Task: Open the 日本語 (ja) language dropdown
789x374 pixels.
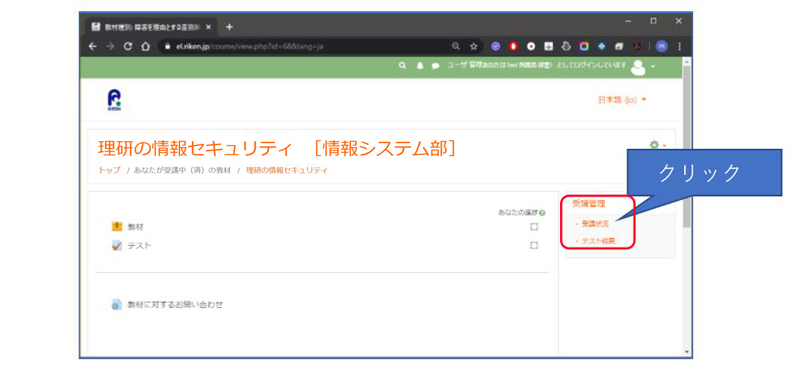Action: click(x=622, y=100)
